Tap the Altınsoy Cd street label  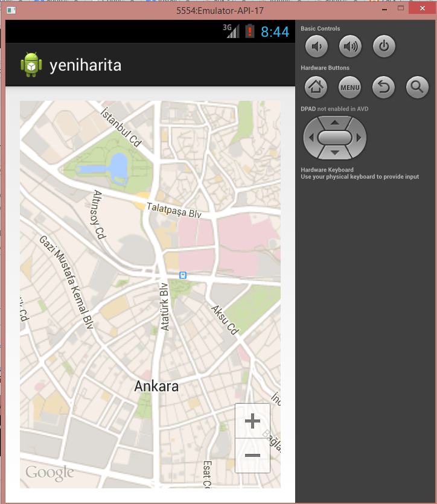point(98,215)
